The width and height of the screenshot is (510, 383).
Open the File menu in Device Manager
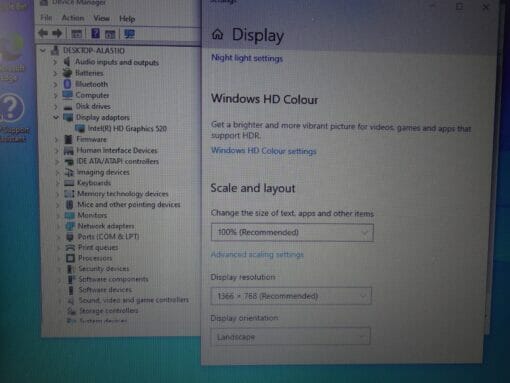pos(46,18)
